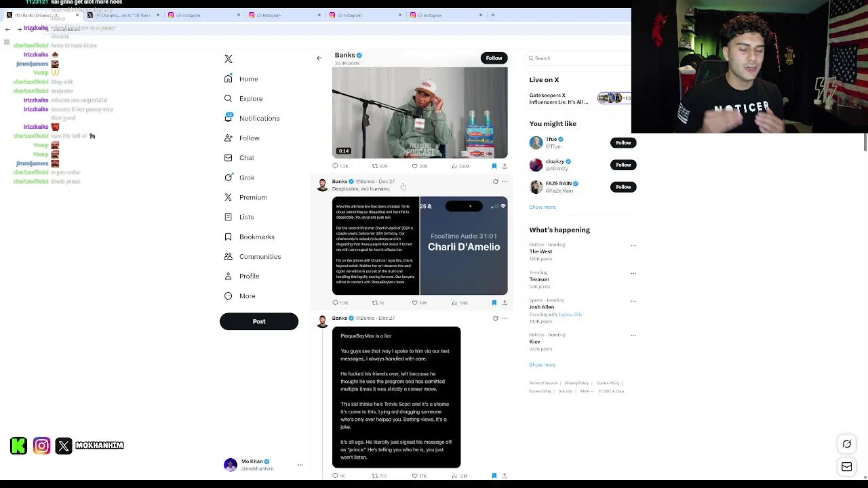Image resolution: width=868 pixels, height=488 pixels.
Task: Open options for 'The West' trend
Action: pos(633,245)
